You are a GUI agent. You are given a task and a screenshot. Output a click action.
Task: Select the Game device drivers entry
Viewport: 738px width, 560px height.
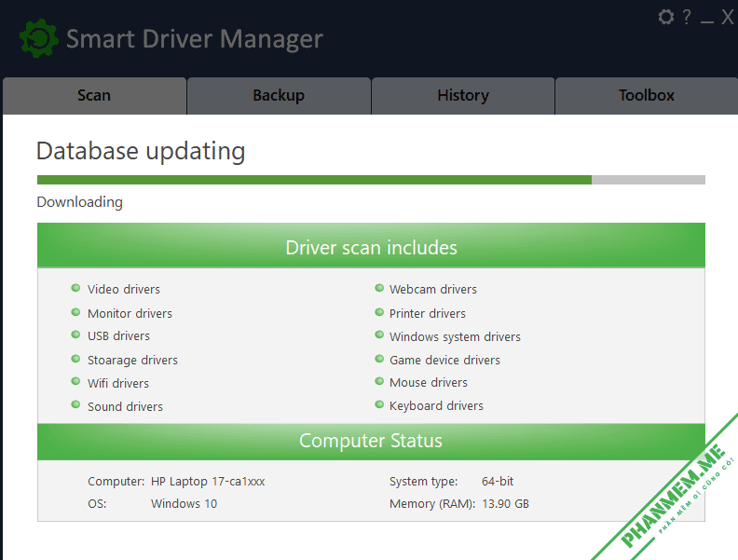pyautogui.click(x=444, y=361)
